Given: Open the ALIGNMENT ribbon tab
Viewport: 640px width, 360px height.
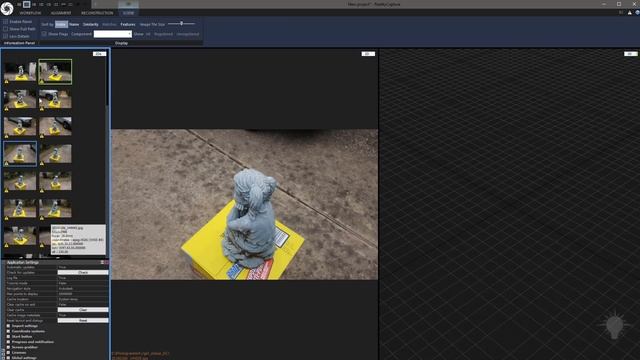Looking at the screenshot, I should coord(61,13).
